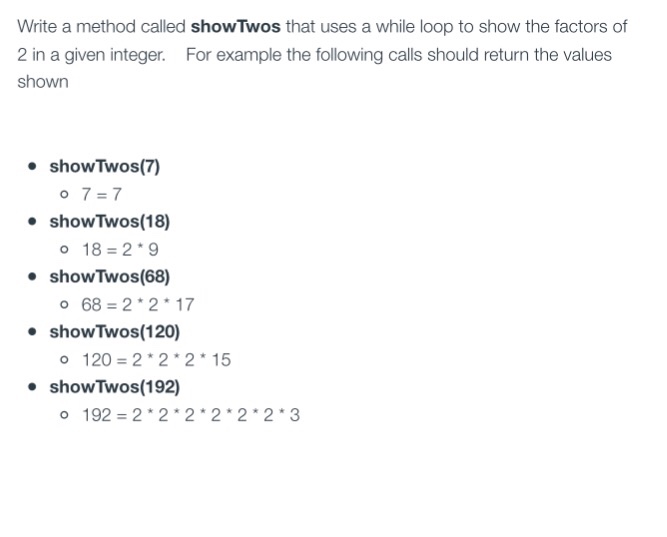Click the word "Write" at the start

pos(39,26)
